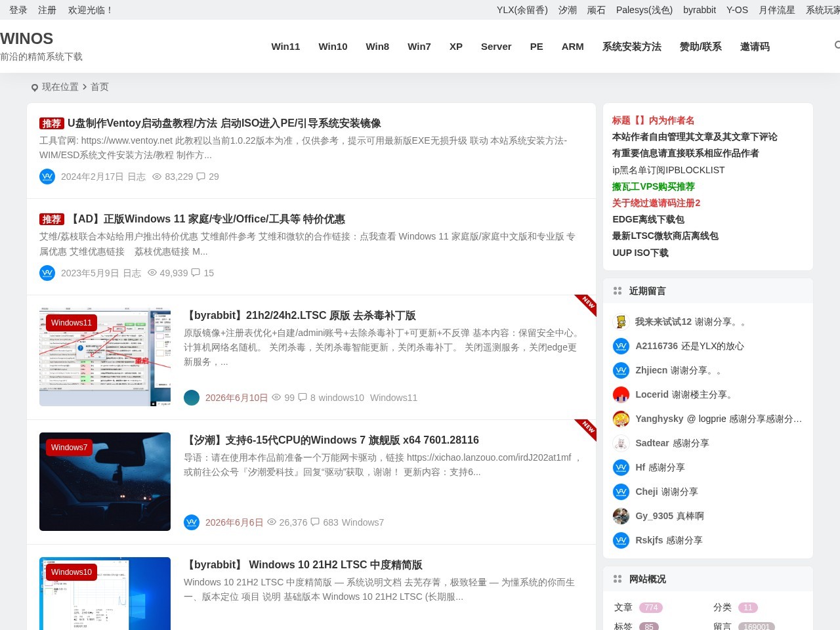Open the Palesys(浅色) top bar link
This screenshot has height=630, width=840.
pyautogui.click(x=644, y=10)
